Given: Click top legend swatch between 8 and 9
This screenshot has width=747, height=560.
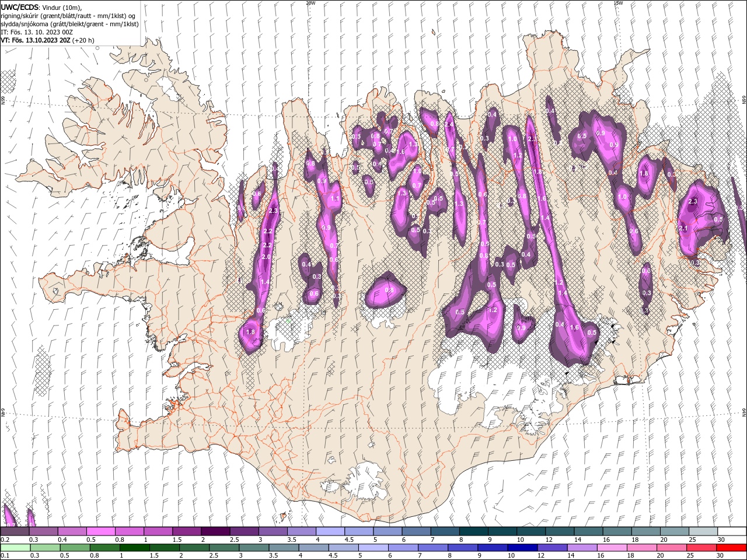Looking at the screenshot, I should [474, 531].
